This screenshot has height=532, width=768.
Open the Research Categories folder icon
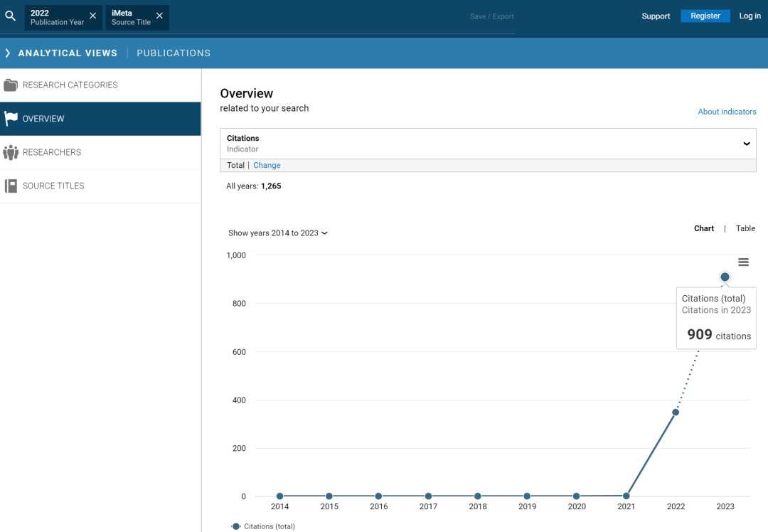click(10, 85)
